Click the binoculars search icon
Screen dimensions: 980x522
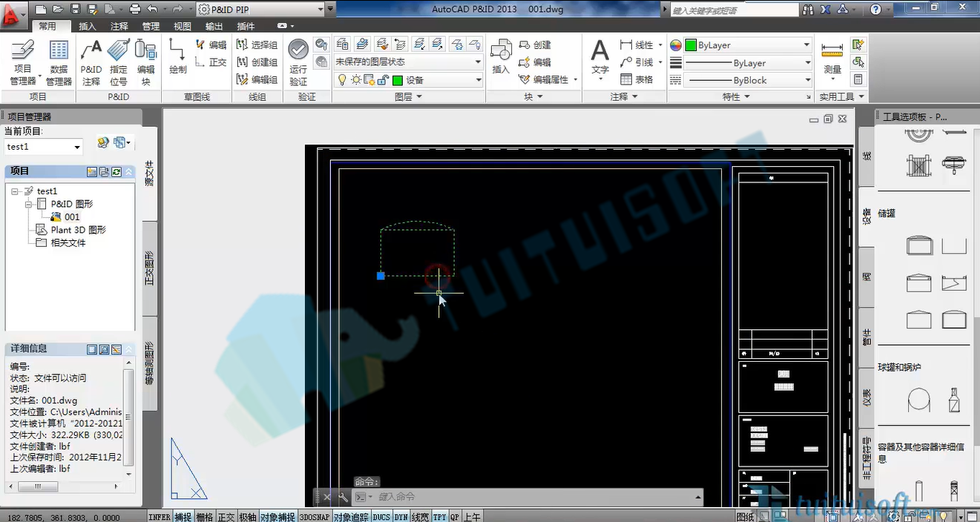pyautogui.click(x=808, y=10)
